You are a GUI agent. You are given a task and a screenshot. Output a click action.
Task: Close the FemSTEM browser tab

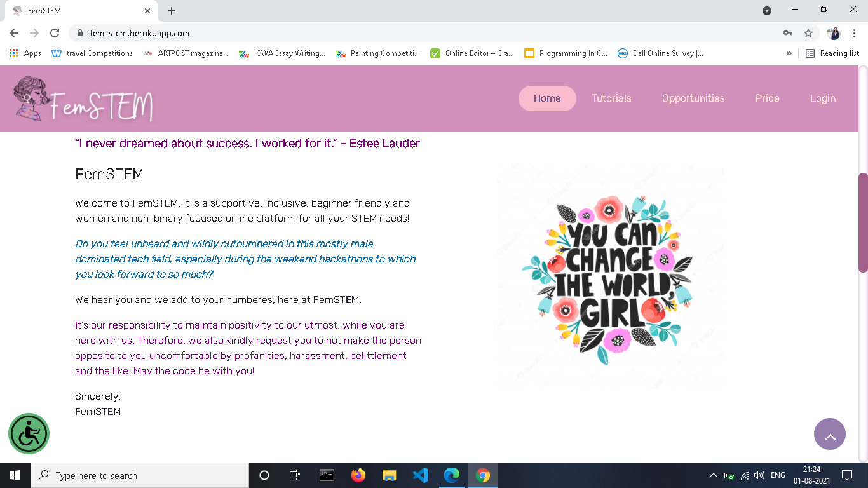click(x=147, y=11)
